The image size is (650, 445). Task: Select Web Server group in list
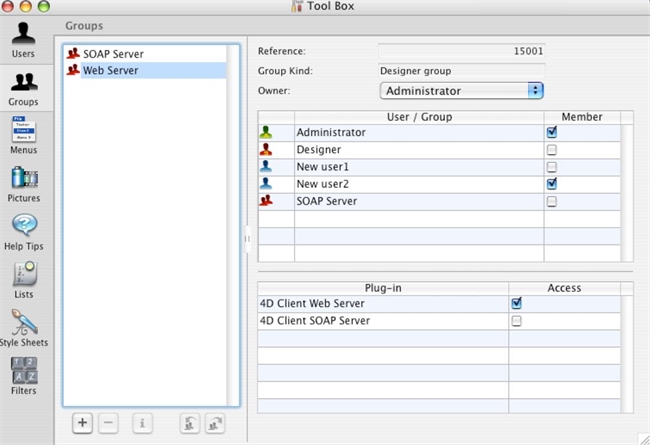110,71
